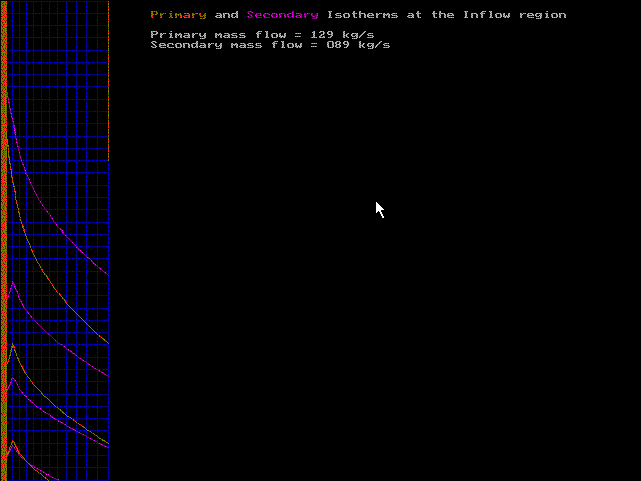The width and height of the screenshot is (641, 481).
Task: Click the peak of the bottommost isotherm
Action: click(x=12, y=440)
